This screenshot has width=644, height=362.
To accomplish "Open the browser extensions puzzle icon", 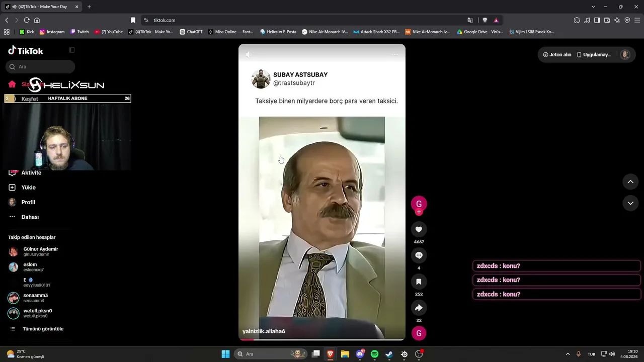I will (x=577, y=20).
